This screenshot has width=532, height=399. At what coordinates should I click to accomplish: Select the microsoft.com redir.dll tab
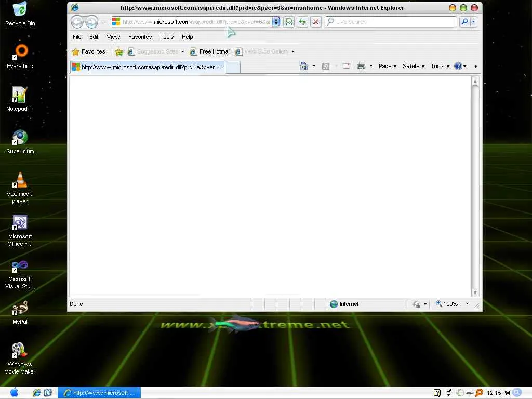click(x=148, y=67)
